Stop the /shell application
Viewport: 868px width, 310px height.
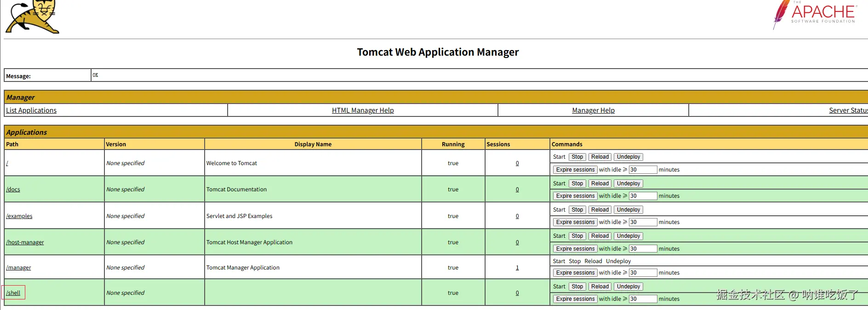coord(577,287)
